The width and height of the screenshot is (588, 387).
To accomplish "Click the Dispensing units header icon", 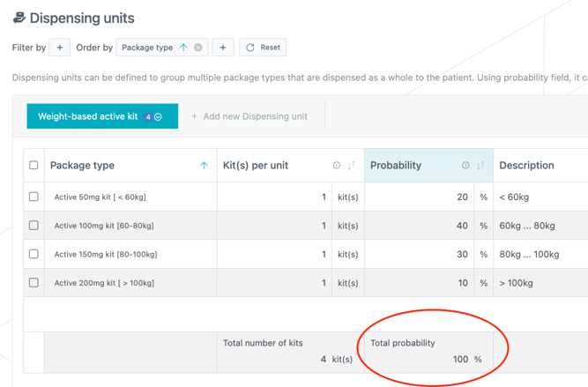I will coord(19,18).
